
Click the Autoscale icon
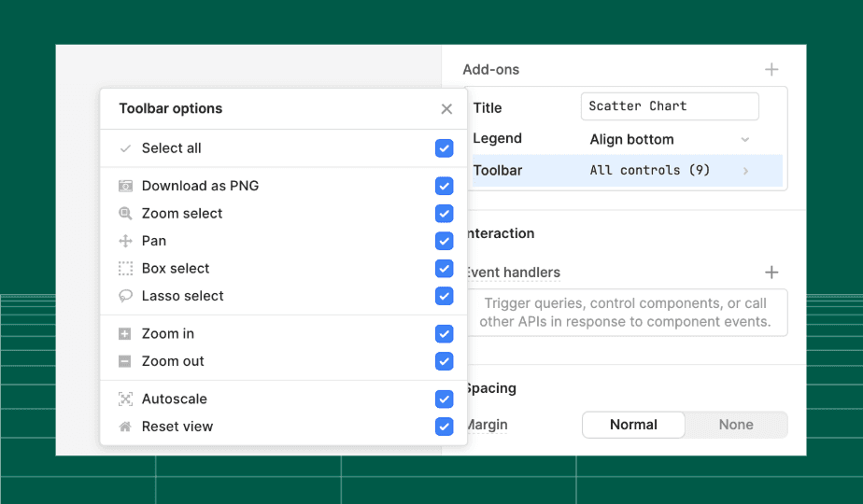(x=125, y=399)
